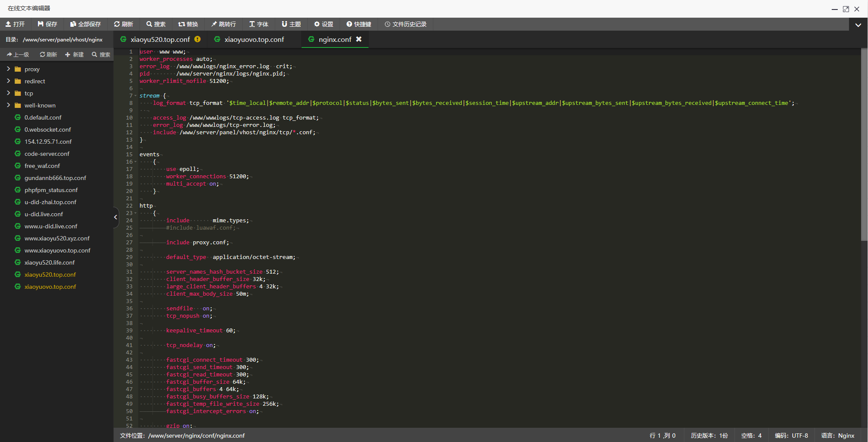Switch to the xiaoyuovo.top.conf tab
This screenshot has width=868, height=442.
254,39
